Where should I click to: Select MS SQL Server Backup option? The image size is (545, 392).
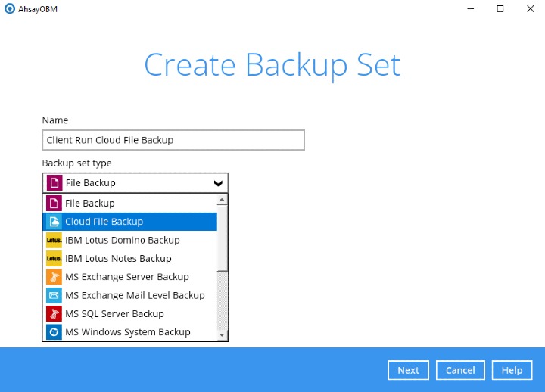(x=114, y=313)
